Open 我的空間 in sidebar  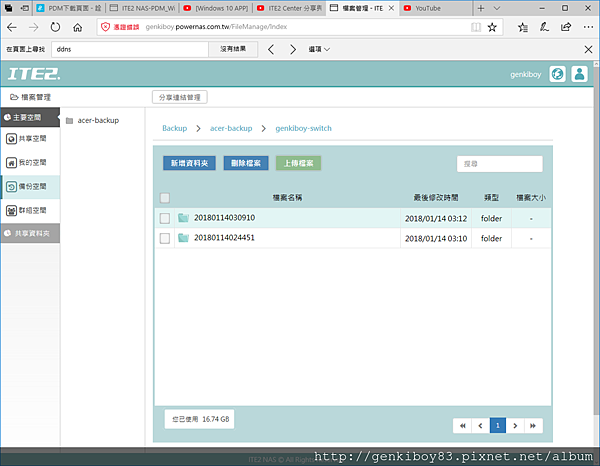30,163
